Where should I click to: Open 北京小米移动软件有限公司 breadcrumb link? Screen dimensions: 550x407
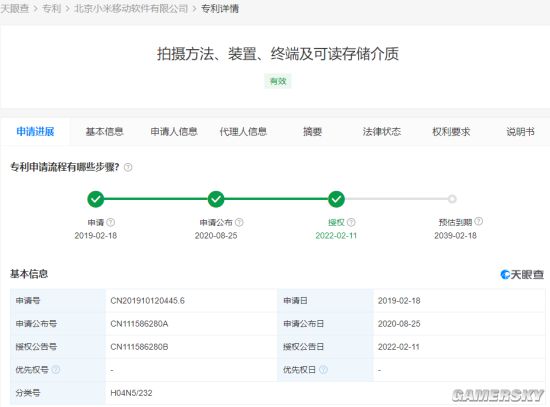click(131, 8)
